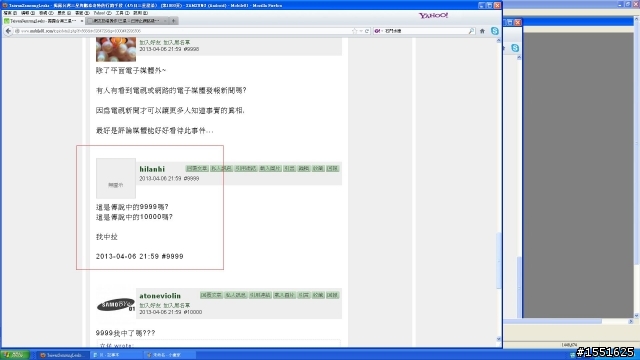
Task: Reload the page using the refresh icon
Action: click(367, 31)
